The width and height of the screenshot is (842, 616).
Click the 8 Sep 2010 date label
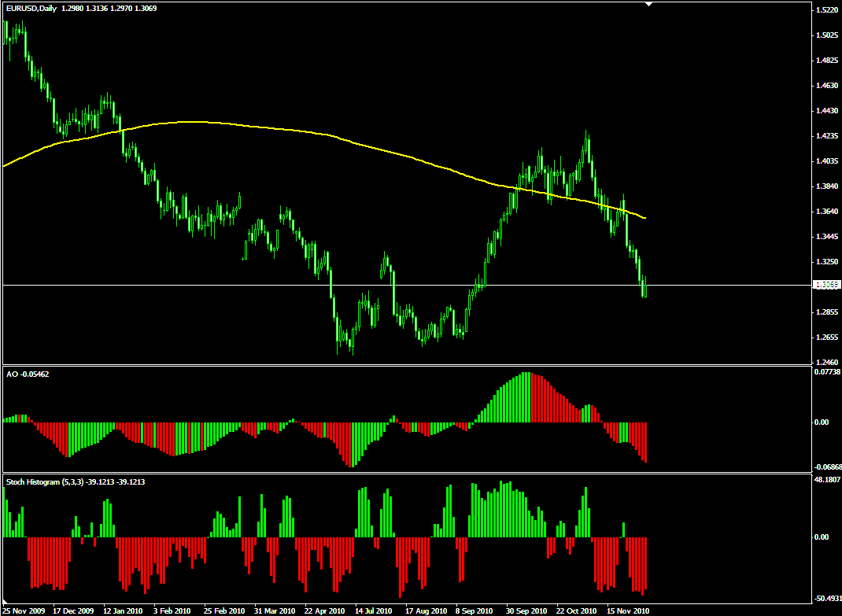click(475, 611)
